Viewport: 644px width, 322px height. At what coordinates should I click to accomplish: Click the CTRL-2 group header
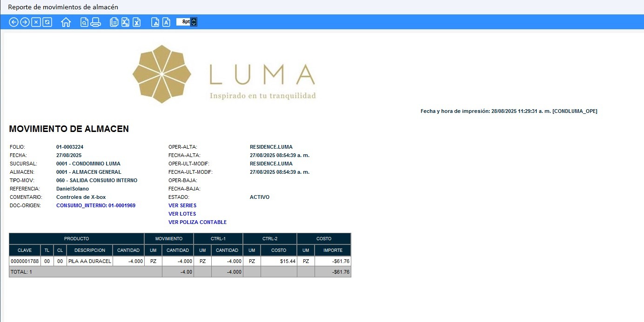270,239
